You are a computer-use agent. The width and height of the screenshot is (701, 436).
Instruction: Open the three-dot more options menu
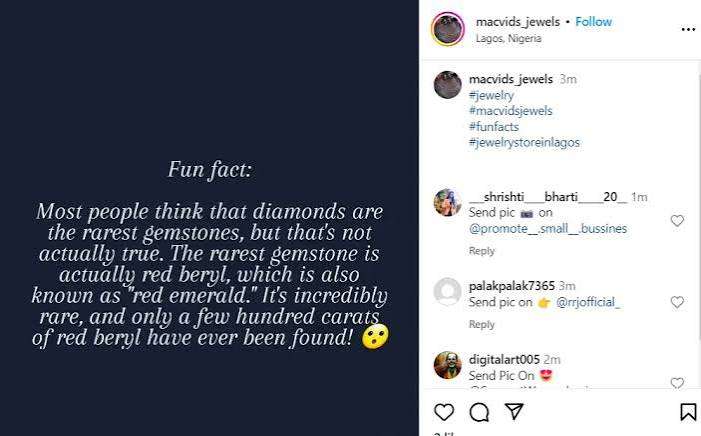pos(688,30)
